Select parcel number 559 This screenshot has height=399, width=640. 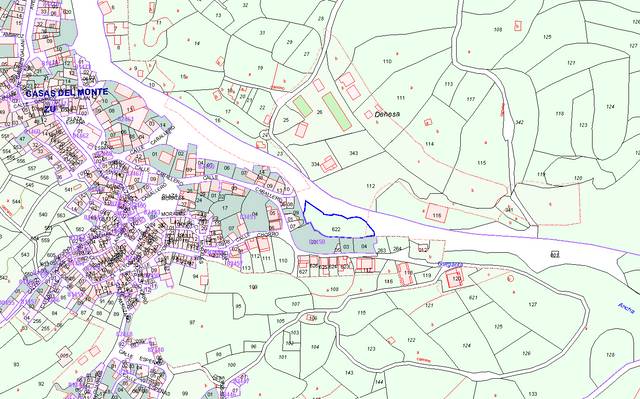pyautogui.click(x=45, y=240)
